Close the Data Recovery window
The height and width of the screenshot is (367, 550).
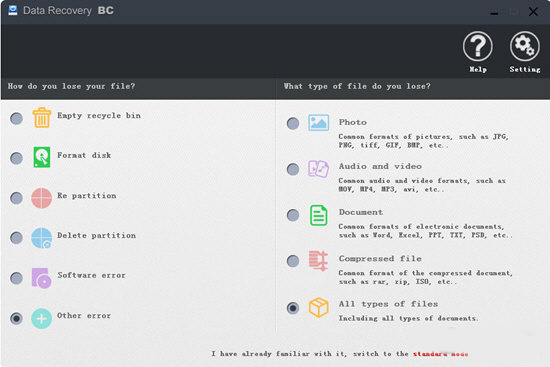coord(533,12)
